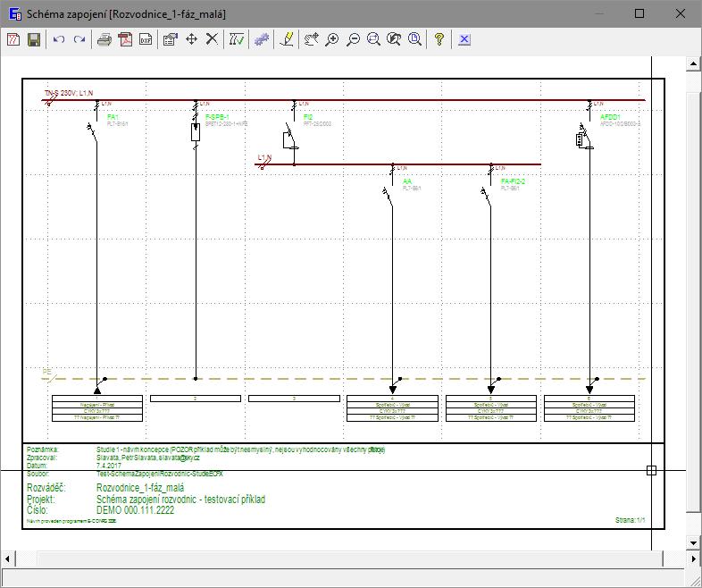This screenshot has width=702, height=588.
Task: Click the vertical scrollbar up arrow
Action: 693,63
